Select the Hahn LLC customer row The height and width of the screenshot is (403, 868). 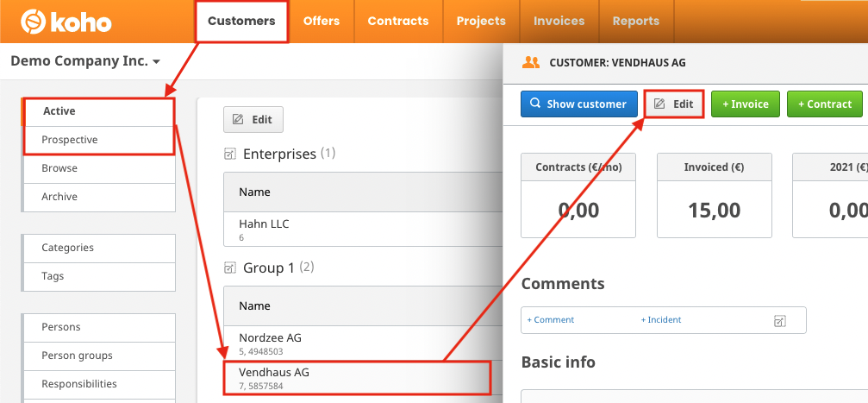coord(363,230)
